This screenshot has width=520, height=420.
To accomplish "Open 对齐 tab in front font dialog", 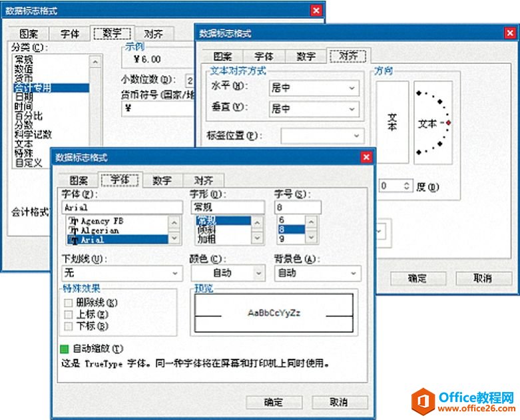I will pos(203,180).
